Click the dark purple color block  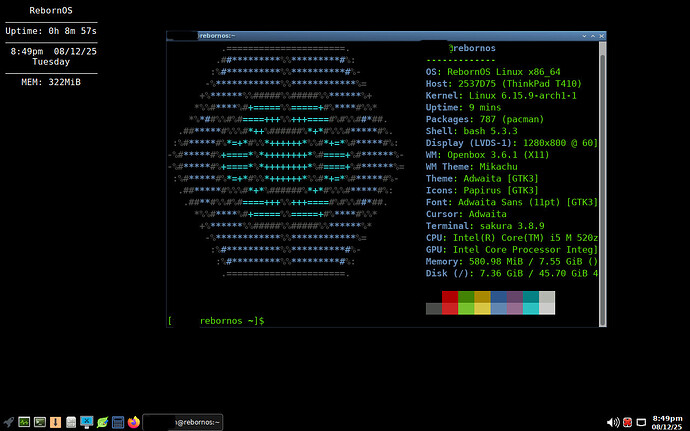coord(514,297)
